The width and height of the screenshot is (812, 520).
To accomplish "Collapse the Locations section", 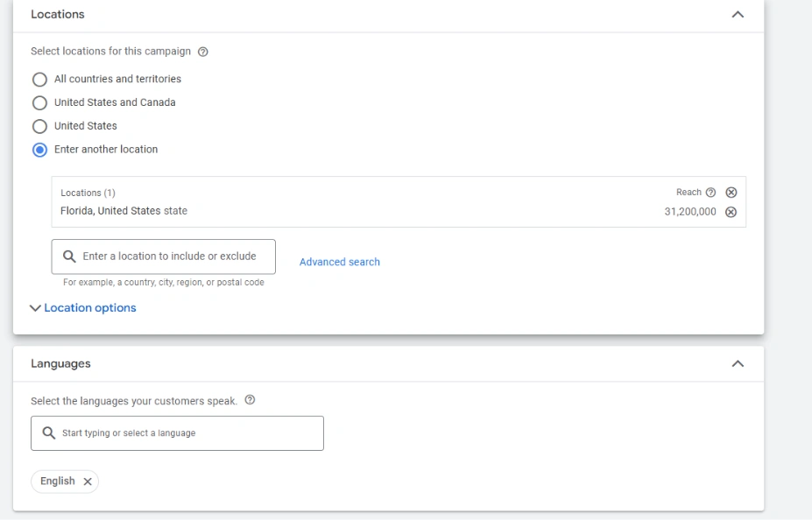I will pos(738,15).
